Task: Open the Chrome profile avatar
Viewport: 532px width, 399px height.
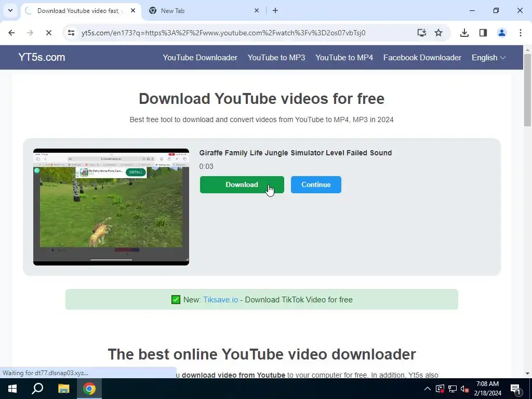Action: (502, 33)
